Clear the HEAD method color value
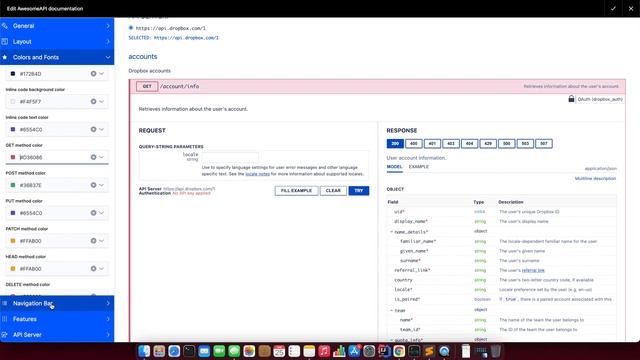The height and width of the screenshot is (360, 640). [93, 269]
